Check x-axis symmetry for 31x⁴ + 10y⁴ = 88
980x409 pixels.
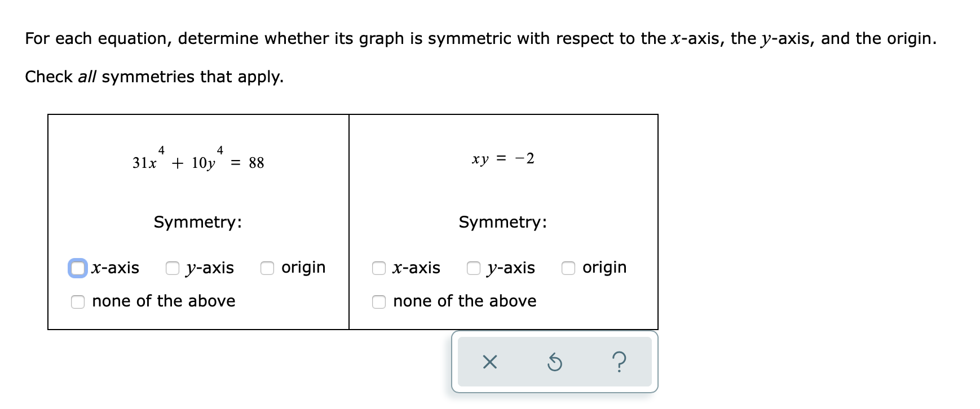point(77,269)
